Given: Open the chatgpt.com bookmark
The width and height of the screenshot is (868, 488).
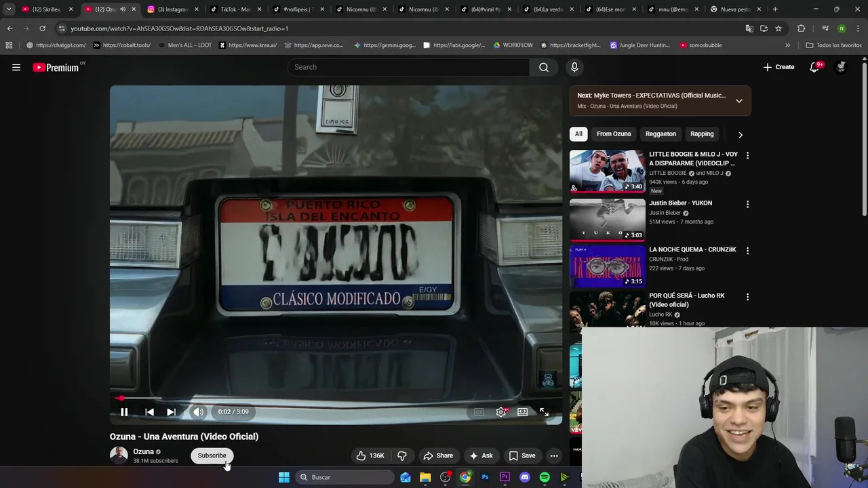Looking at the screenshot, I should pos(56,45).
